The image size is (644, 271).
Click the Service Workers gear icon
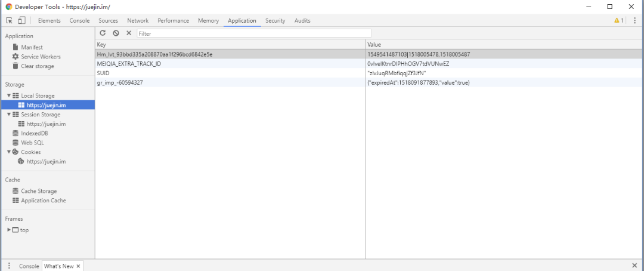tap(16, 57)
